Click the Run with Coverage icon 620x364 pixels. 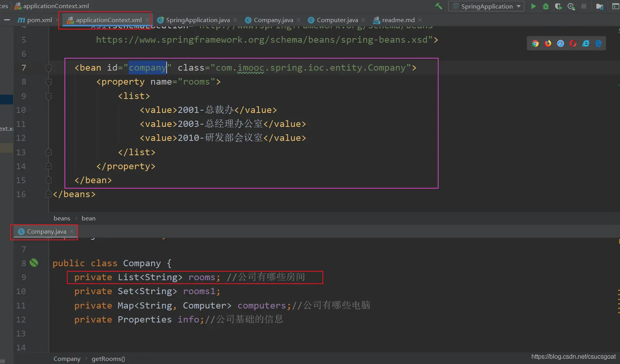pyautogui.click(x=558, y=6)
